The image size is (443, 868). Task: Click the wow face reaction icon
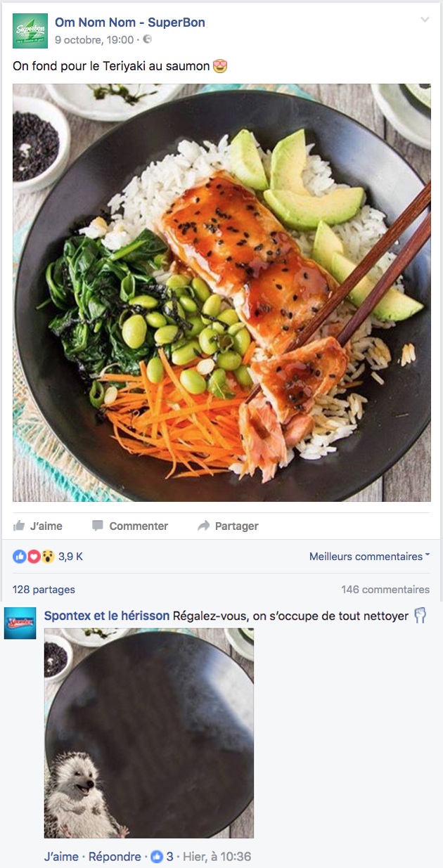click(46, 557)
